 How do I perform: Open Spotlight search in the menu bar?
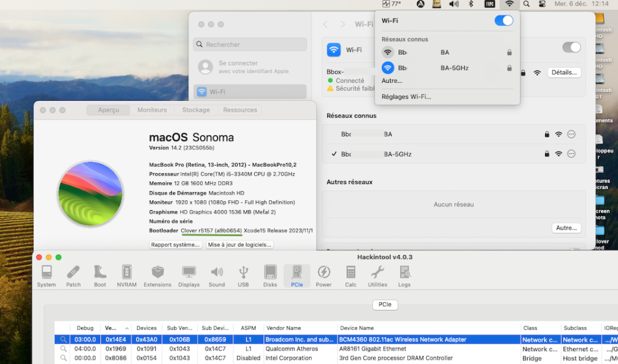(527, 4)
